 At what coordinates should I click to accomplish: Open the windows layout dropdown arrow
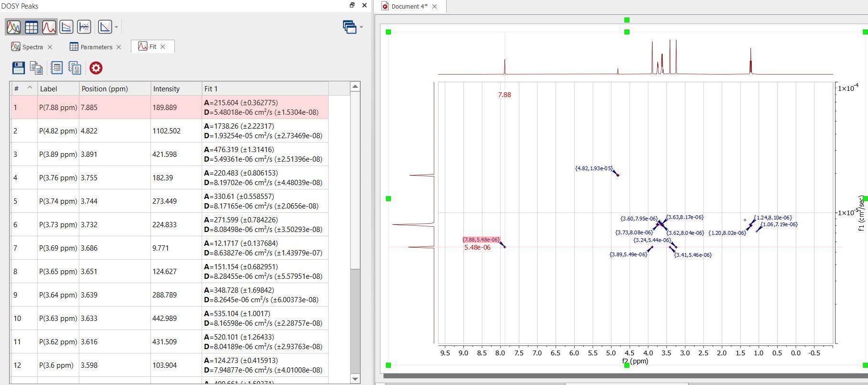[361, 27]
